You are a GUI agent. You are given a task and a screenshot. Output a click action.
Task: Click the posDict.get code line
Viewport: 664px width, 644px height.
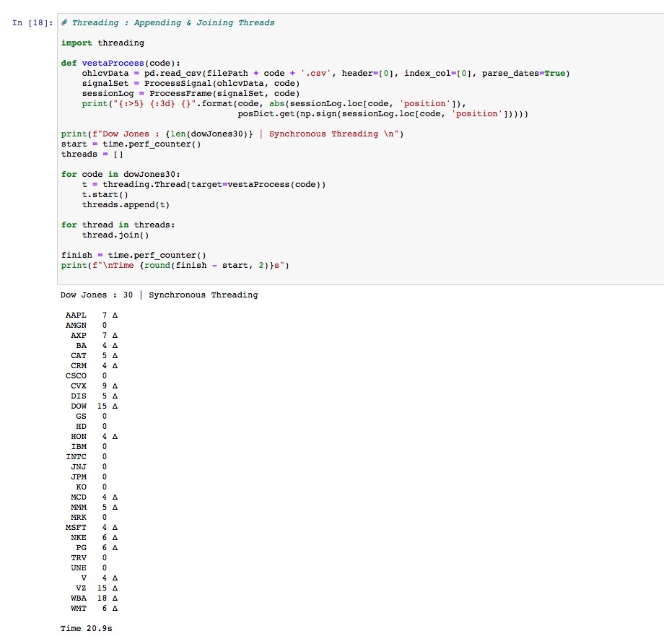point(383,113)
